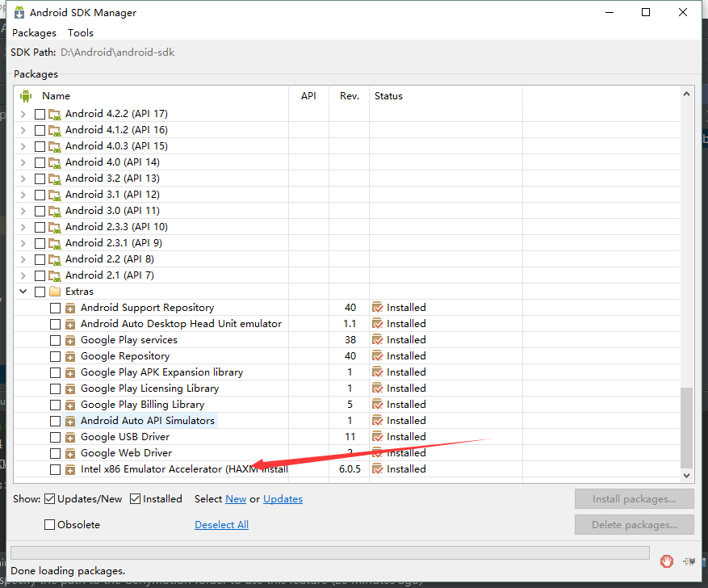Viewport: 708px width, 588px height.
Task: Open the log window icon in status bar
Action: pos(689,561)
